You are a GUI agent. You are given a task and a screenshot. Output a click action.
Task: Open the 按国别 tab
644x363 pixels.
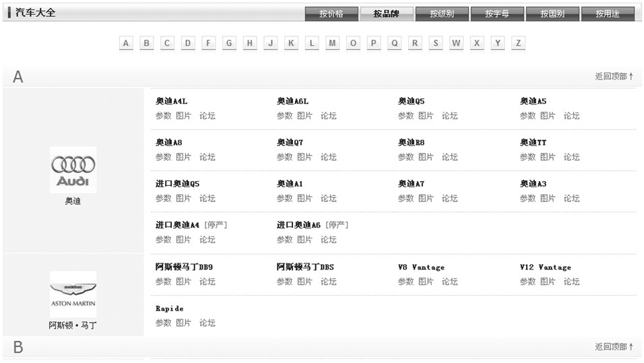point(552,13)
